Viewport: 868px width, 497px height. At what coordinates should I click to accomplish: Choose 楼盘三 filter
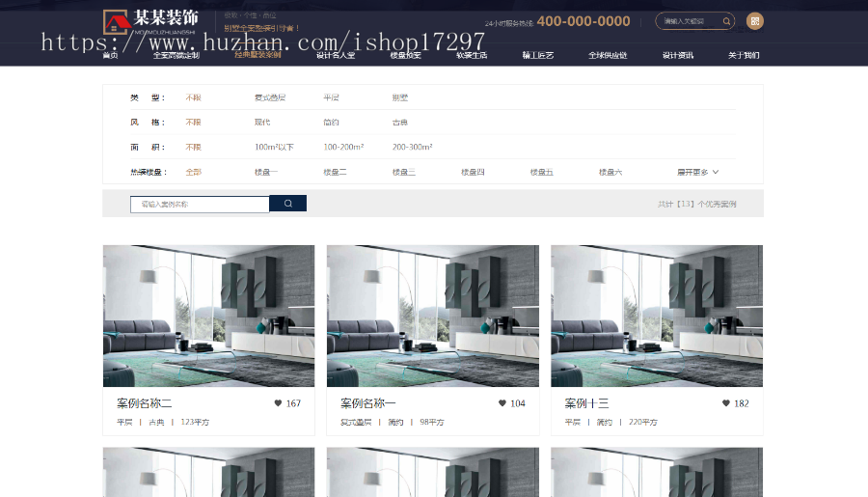coord(404,173)
